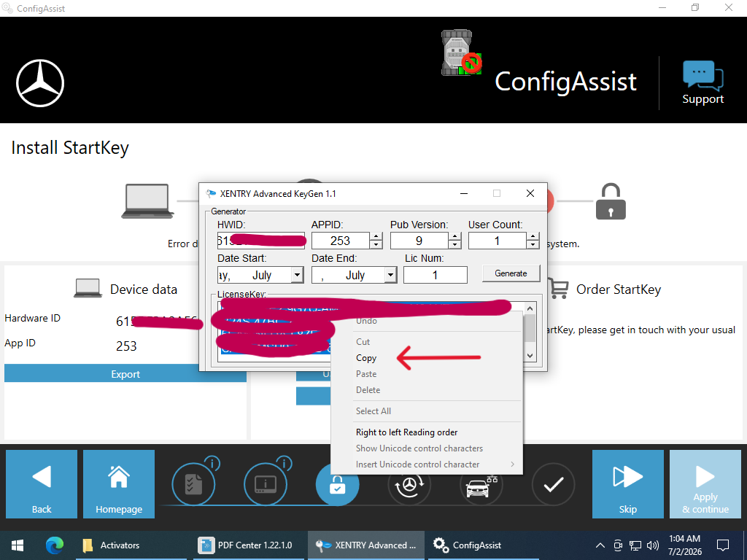The height and width of the screenshot is (560, 747).
Task: Select the checklist step icon
Action: click(x=194, y=484)
